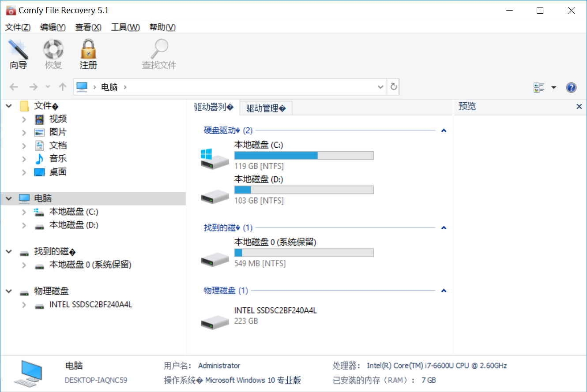587x392 pixels.
Task: Select 音乐 note icon in tree
Action: tap(40, 159)
